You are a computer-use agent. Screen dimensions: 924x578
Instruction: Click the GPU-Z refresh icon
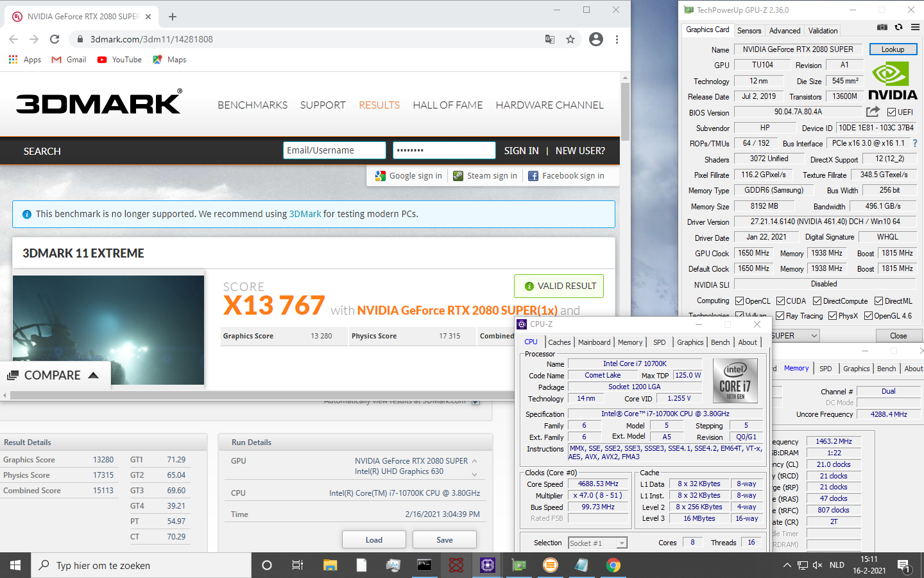[x=898, y=27]
